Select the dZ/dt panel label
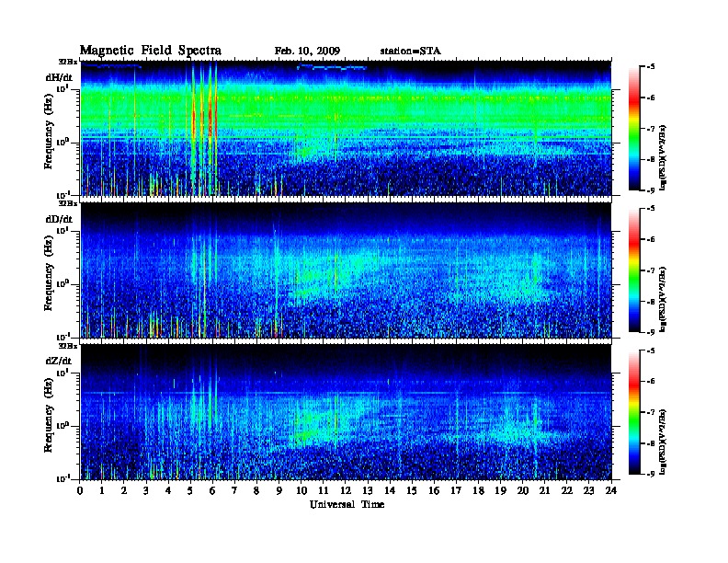 (59, 361)
